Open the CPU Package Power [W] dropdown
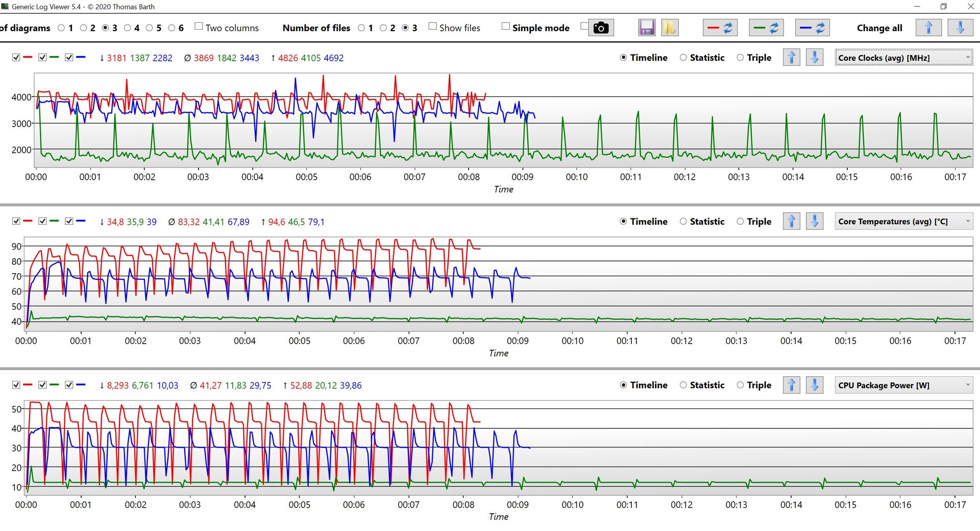The height and width of the screenshot is (531, 980). click(x=903, y=385)
